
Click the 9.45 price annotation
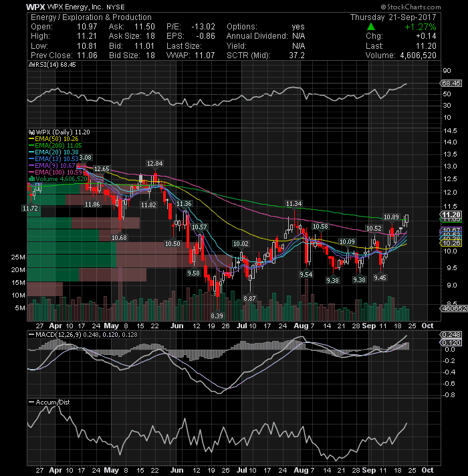pos(380,277)
